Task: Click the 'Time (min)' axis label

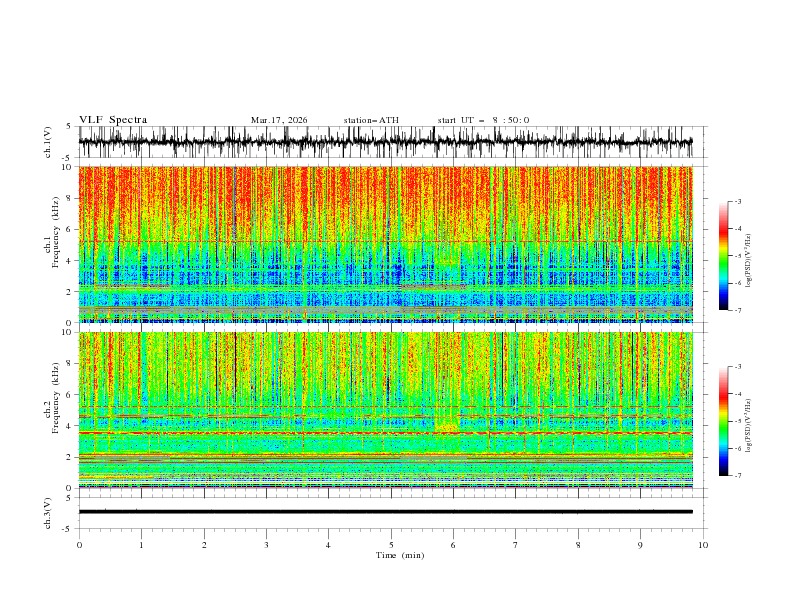Action: click(400, 555)
